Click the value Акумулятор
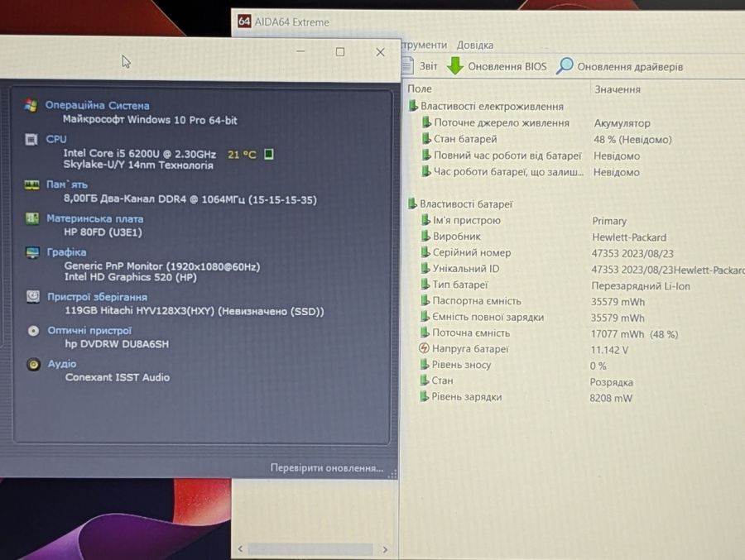The width and height of the screenshot is (745, 560). coord(622,123)
